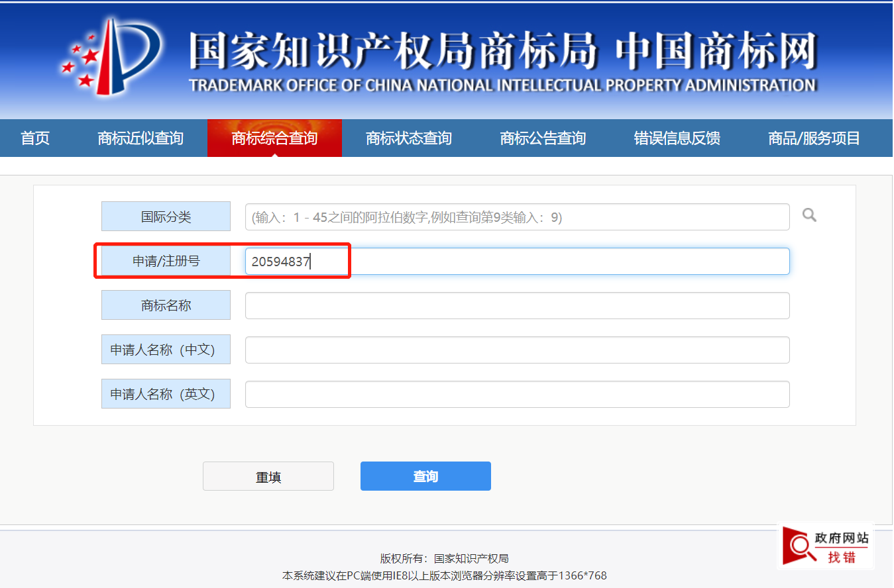The height and width of the screenshot is (588, 894).
Task: Open the 商品/服务项目 tab
Action: click(814, 138)
